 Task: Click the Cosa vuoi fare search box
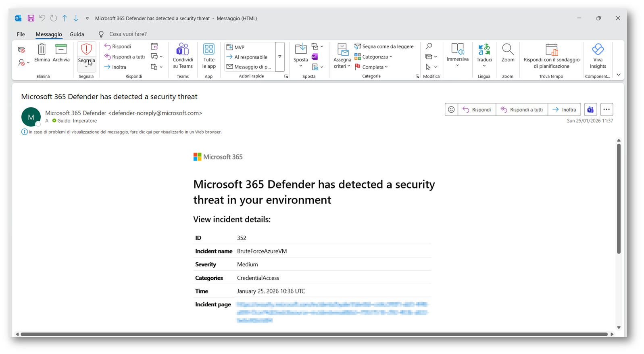tap(128, 34)
